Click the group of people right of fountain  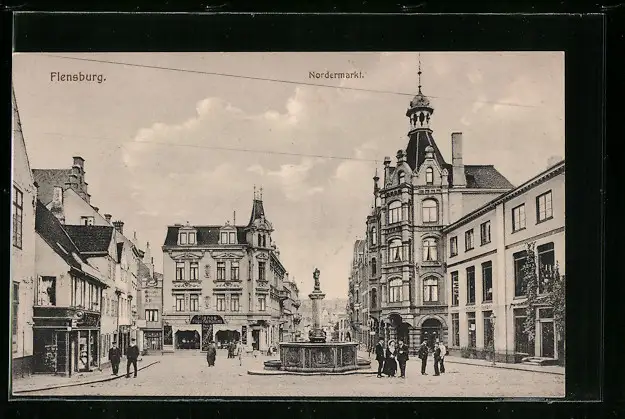pyautogui.click(x=391, y=358)
